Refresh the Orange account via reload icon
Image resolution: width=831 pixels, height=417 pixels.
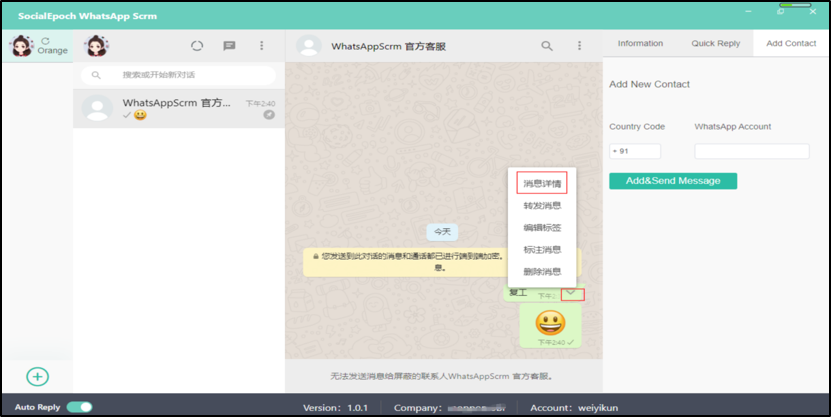[x=45, y=41]
